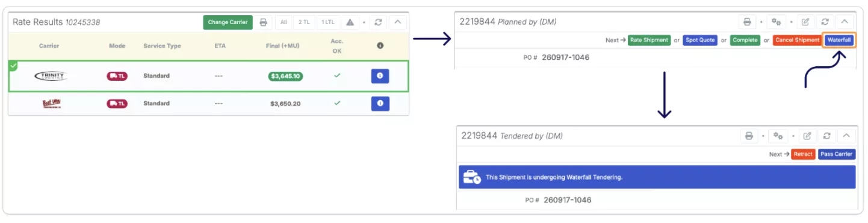Image resolution: width=868 pixels, height=223 pixels.
Task: Click the warning triangle icon in Rate Results
Action: (x=350, y=22)
